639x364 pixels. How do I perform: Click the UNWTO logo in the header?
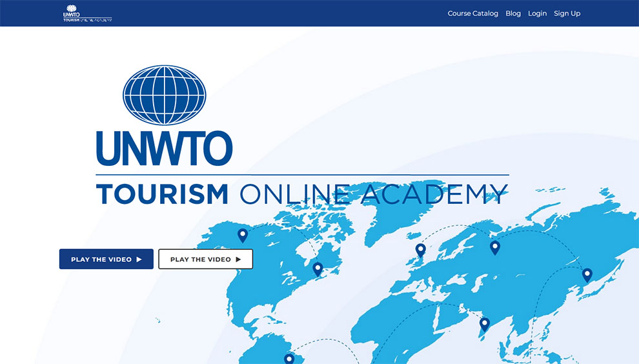tap(87, 14)
